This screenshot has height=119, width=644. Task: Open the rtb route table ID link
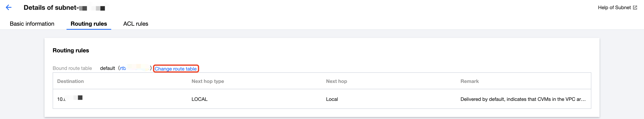point(134,68)
